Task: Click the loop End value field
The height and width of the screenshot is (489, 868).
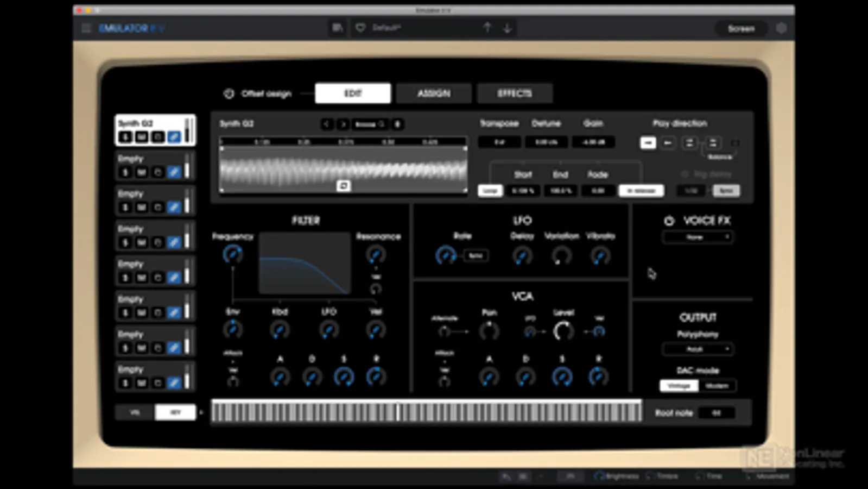Action: [x=560, y=191]
